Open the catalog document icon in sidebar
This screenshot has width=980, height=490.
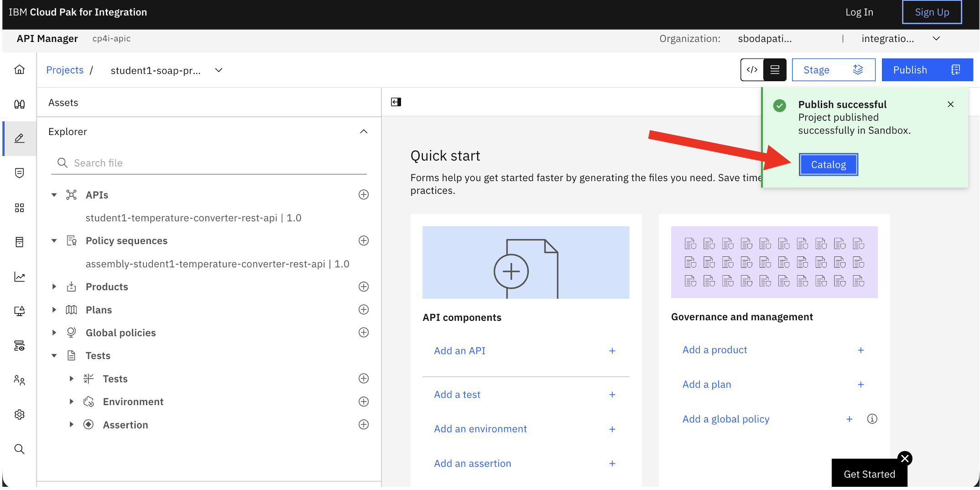(19, 242)
